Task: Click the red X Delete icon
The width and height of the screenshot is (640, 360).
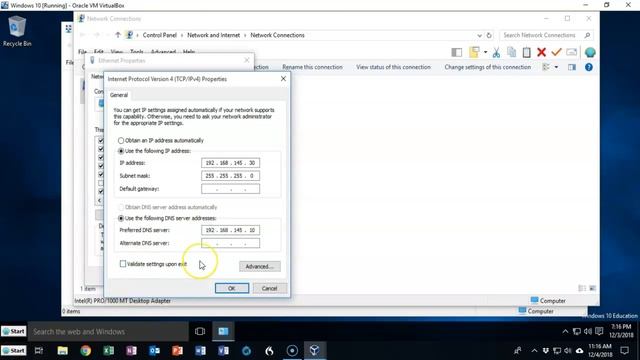Action: pos(541,52)
